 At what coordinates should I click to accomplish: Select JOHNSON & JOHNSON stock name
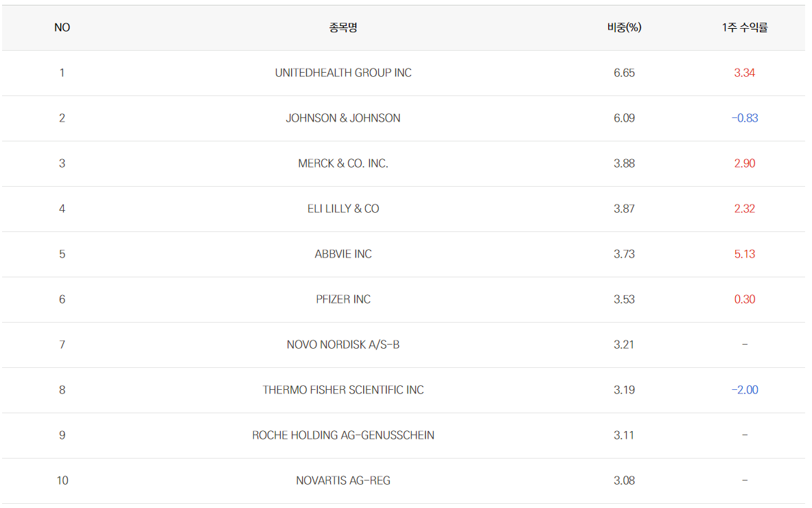tap(343, 118)
